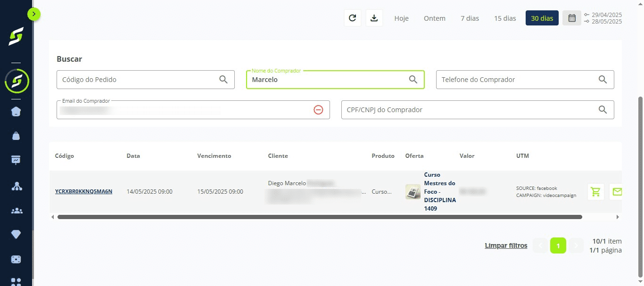The width and height of the screenshot is (644, 286).
Task: Open the presentation chart icon in sidebar
Action: (x=16, y=160)
